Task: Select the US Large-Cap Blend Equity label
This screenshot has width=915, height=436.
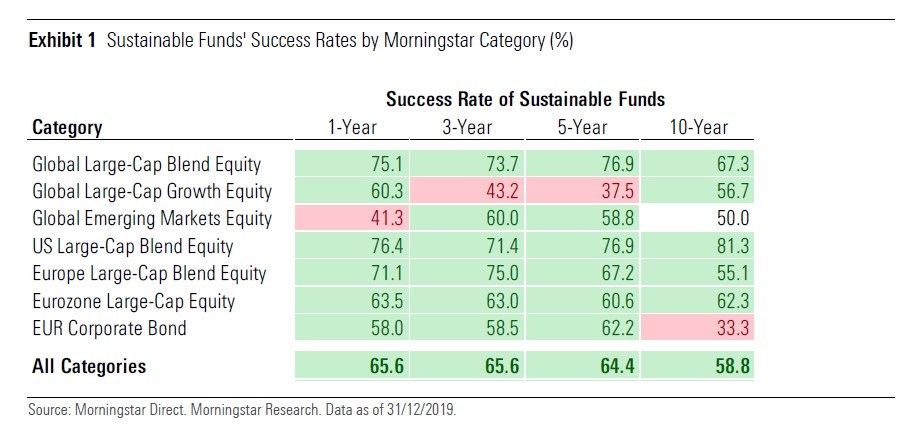Action: (133, 246)
